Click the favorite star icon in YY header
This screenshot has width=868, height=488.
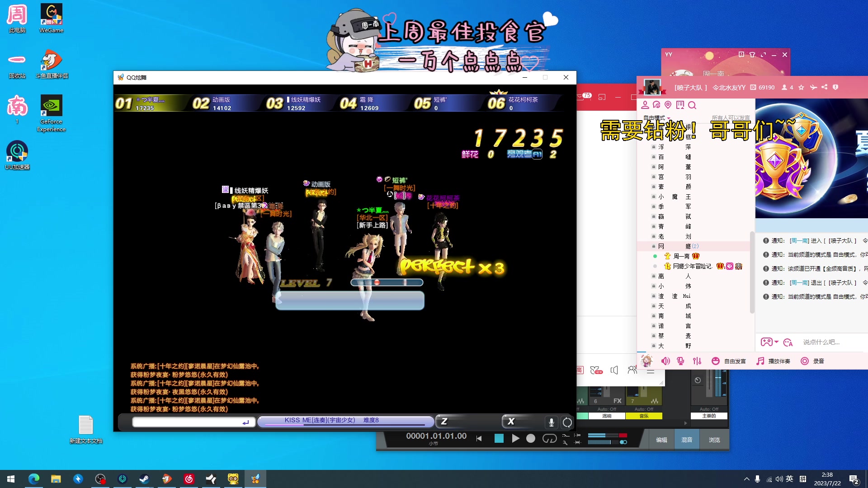(x=801, y=87)
